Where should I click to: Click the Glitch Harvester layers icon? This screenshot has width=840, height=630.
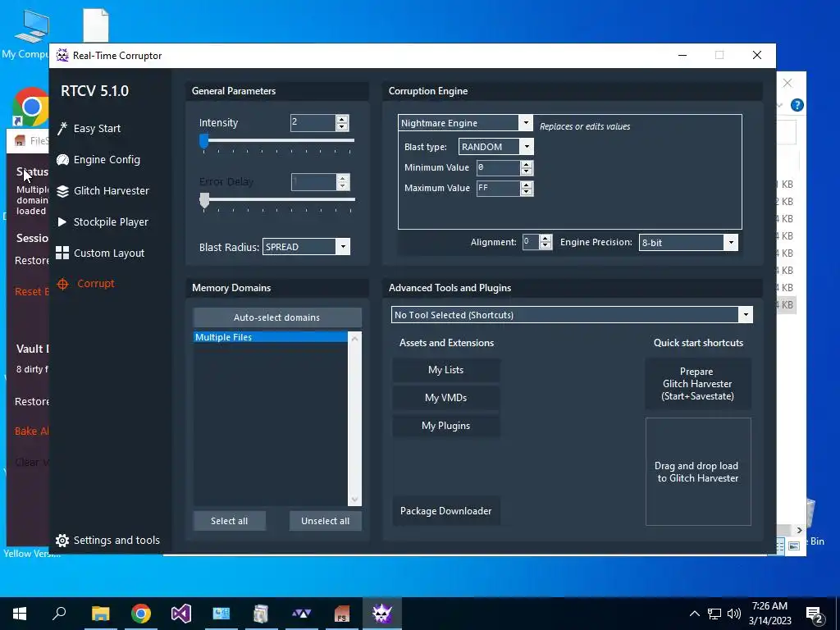click(x=62, y=190)
